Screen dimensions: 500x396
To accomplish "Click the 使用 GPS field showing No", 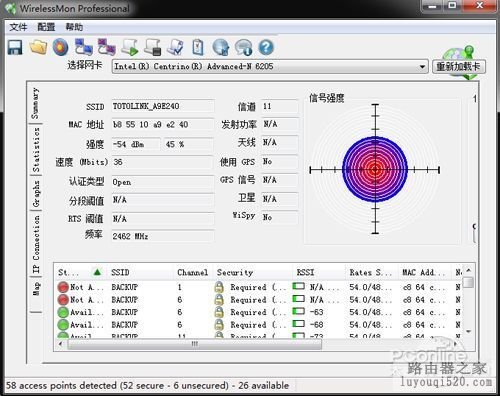I will click(x=279, y=162).
